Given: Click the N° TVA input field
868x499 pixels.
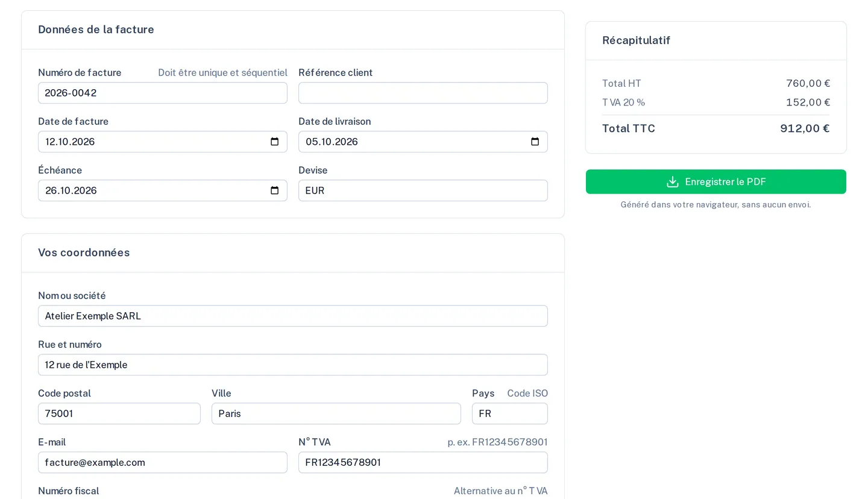Looking at the screenshot, I should tap(423, 462).
